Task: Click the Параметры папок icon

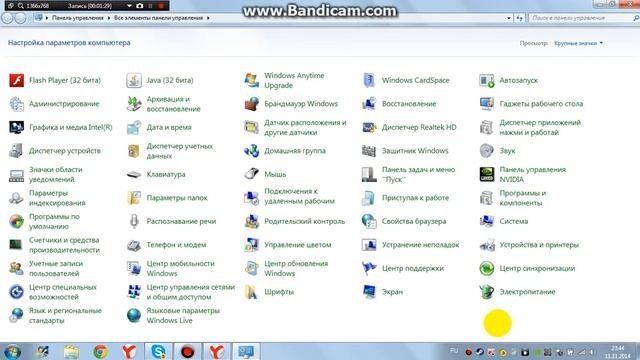Action: [134, 198]
